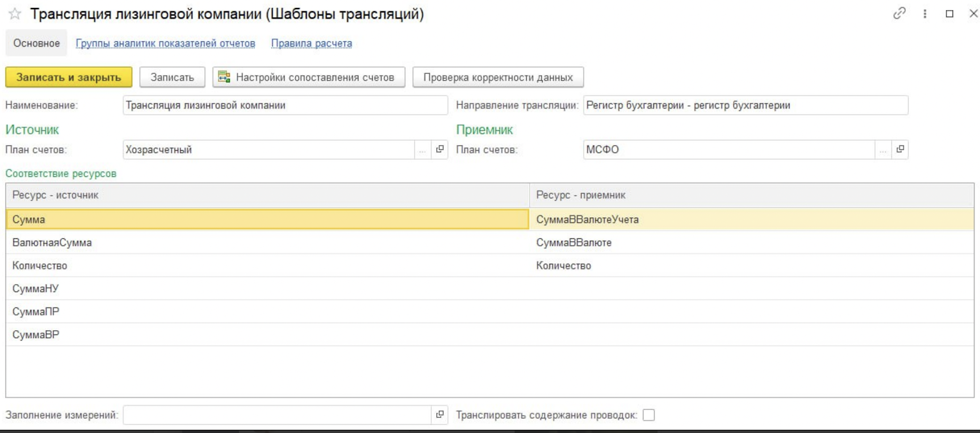Open Группы аналитик показателей отчетов tab
Viewport: 980px width, 433px height.
pyautogui.click(x=165, y=43)
